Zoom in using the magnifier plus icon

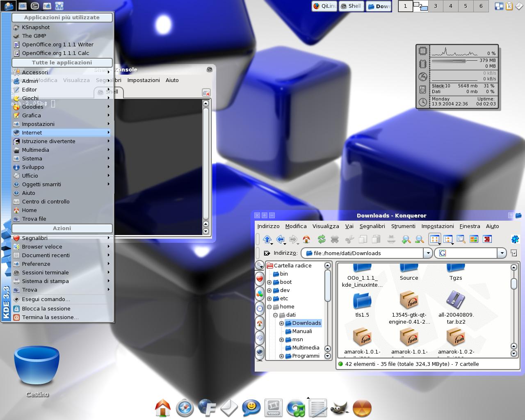coord(406,239)
